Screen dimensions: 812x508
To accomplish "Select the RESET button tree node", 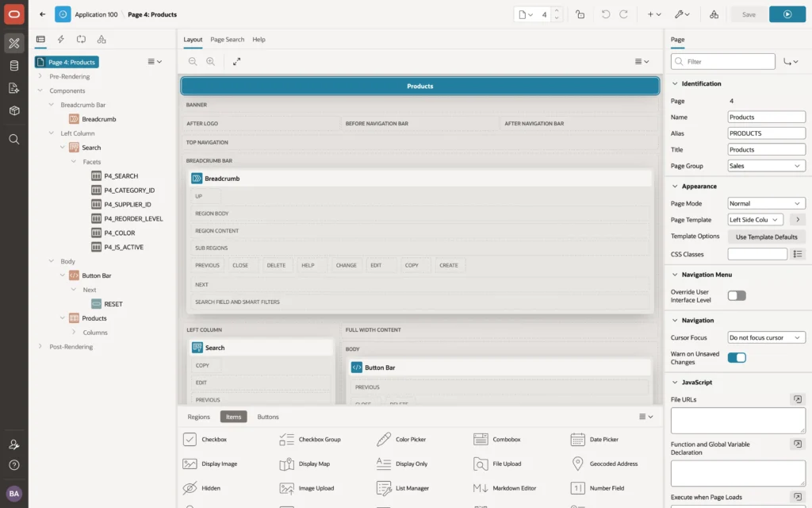I will pyautogui.click(x=113, y=304).
